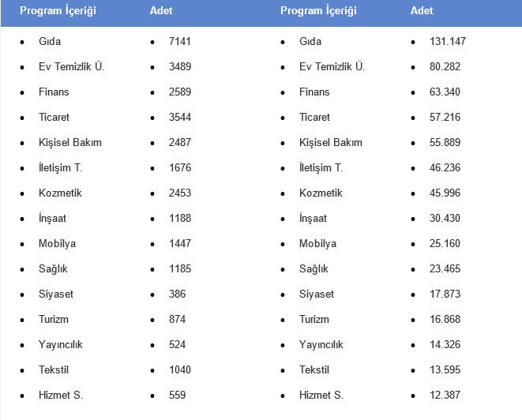Select the Siyaset label beside 386
Screen dimensions: 522x420
click(x=56, y=294)
